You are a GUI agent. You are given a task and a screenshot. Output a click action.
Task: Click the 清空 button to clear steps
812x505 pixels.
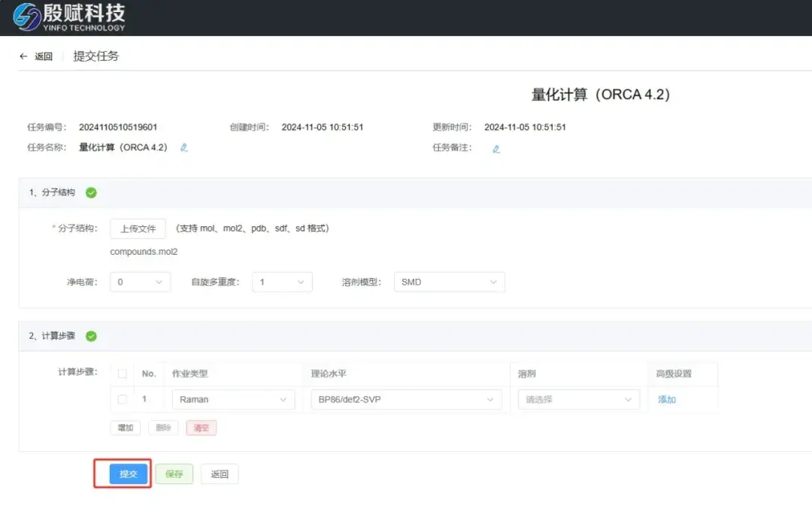coord(201,427)
